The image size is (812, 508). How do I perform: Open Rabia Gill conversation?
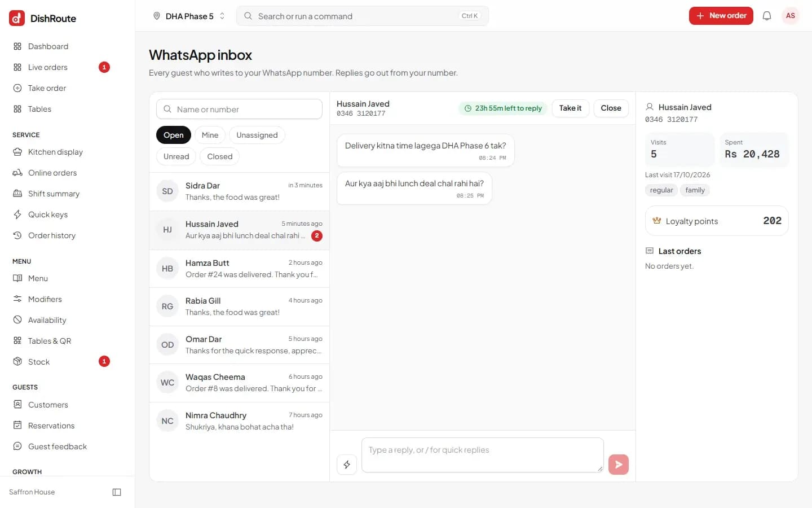pos(239,306)
